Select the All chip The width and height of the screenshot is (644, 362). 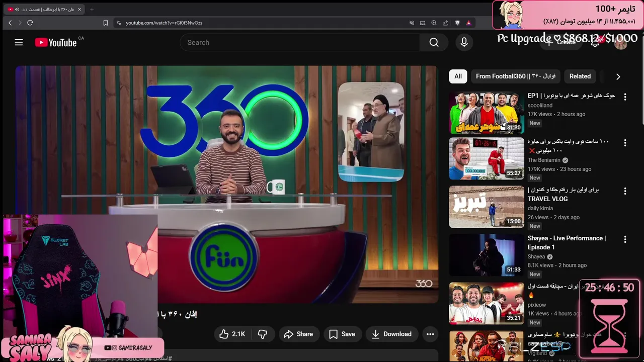pyautogui.click(x=458, y=76)
